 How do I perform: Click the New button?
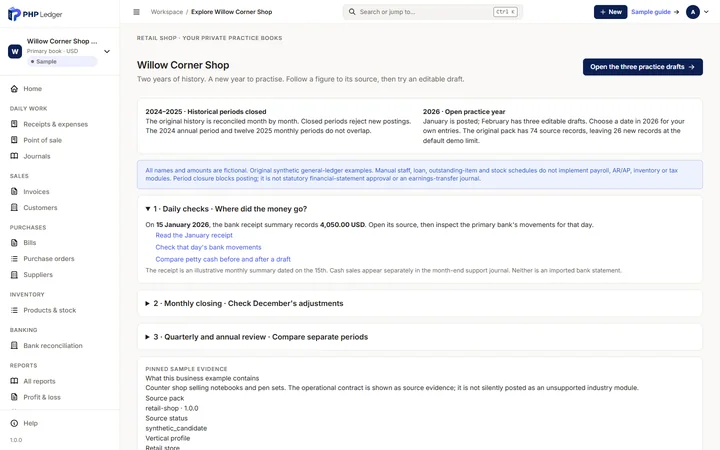click(610, 12)
